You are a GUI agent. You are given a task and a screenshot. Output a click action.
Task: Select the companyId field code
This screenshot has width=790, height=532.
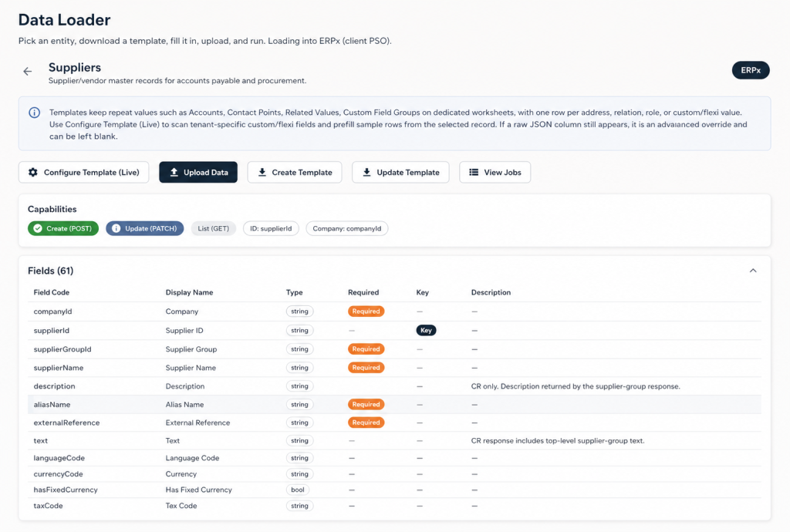pyautogui.click(x=53, y=311)
